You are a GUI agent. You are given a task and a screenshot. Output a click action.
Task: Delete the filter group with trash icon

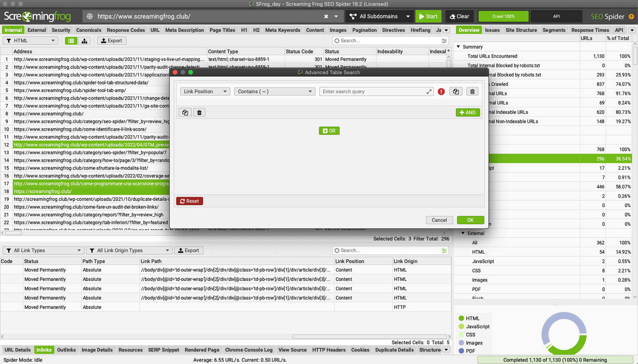click(x=199, y=113)
